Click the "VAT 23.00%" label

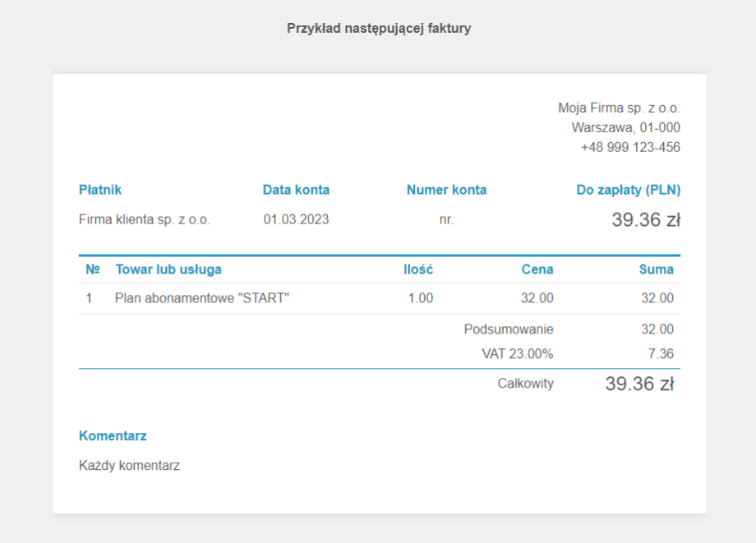pos(517,354)
